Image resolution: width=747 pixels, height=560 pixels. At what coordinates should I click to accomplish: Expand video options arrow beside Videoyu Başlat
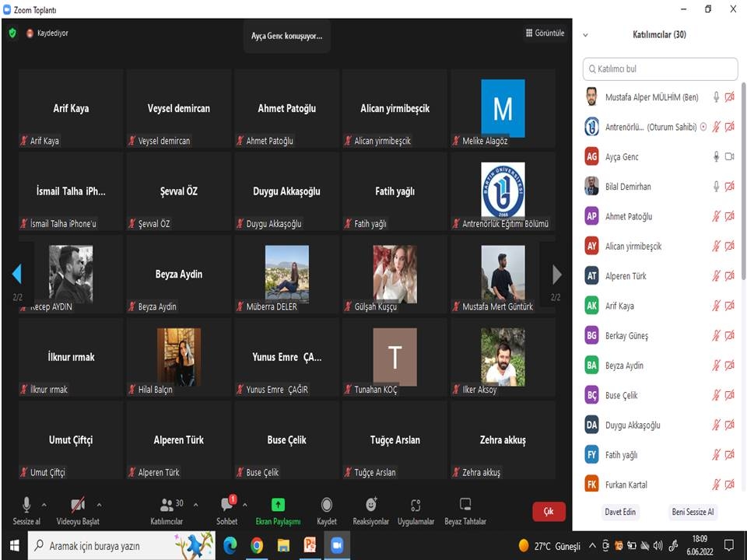[99, 505]
